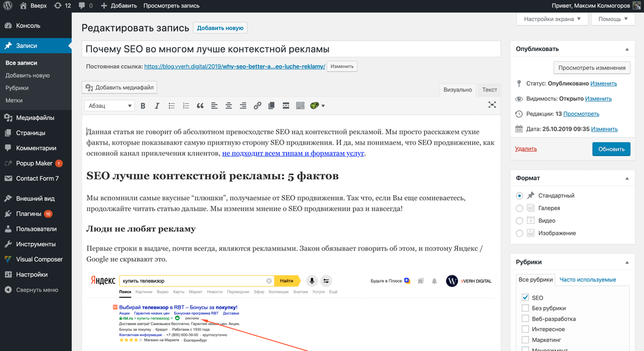Screen dimensions: 644x351
Task: Insert a numbered list
Action: 186,106
